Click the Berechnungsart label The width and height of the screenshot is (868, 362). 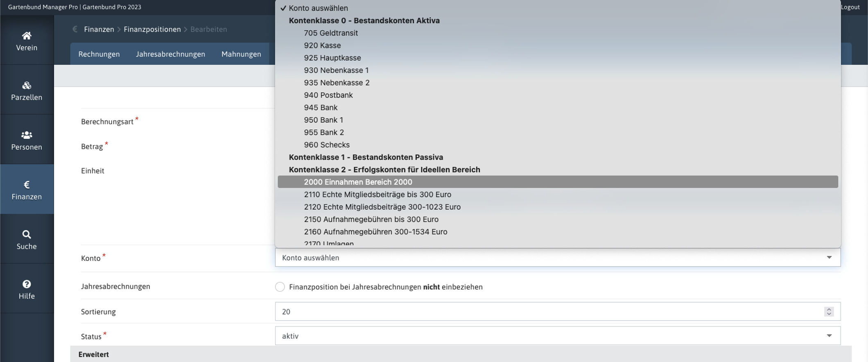click(107, 122)
